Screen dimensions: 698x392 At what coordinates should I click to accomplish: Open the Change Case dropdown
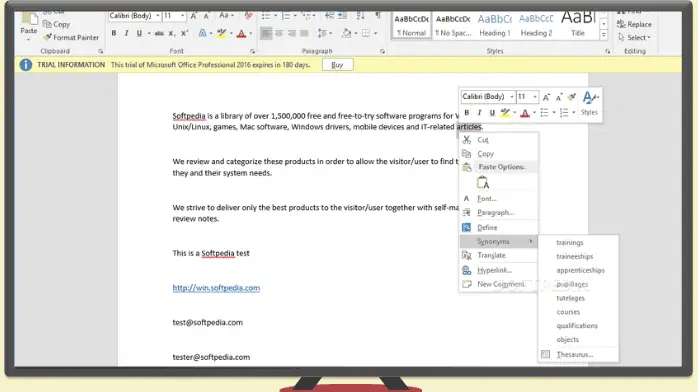(x=226, y=16)
